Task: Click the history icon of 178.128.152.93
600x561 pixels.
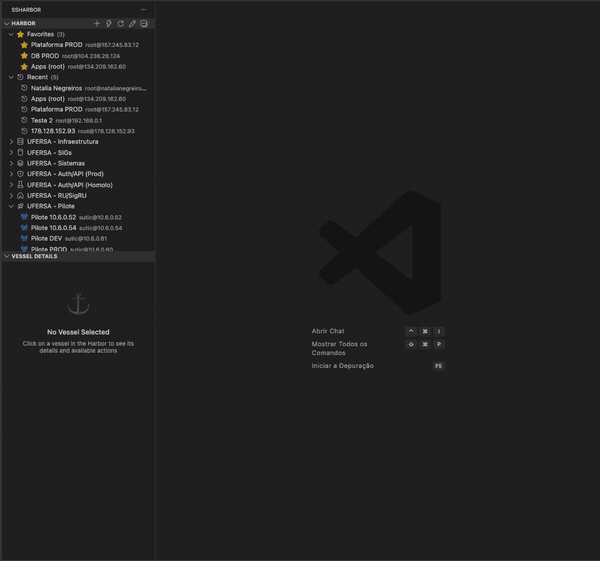Action: [x=24, y=131]
